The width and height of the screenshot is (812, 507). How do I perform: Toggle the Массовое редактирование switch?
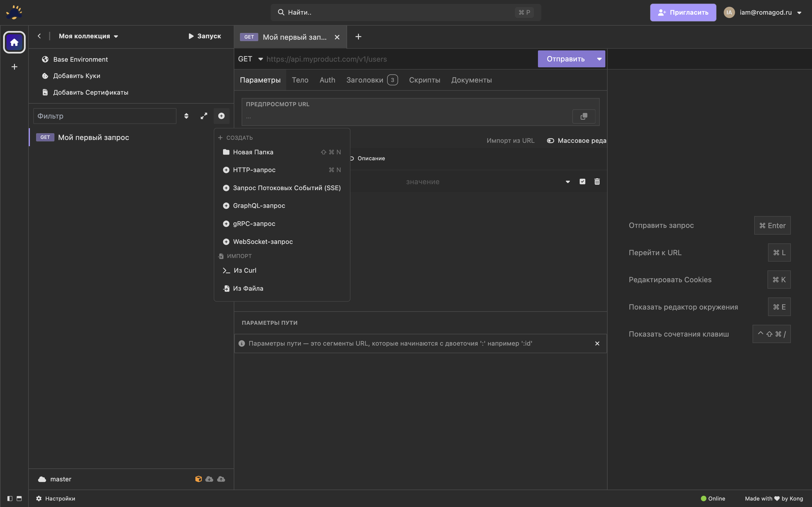coord(550,141)
